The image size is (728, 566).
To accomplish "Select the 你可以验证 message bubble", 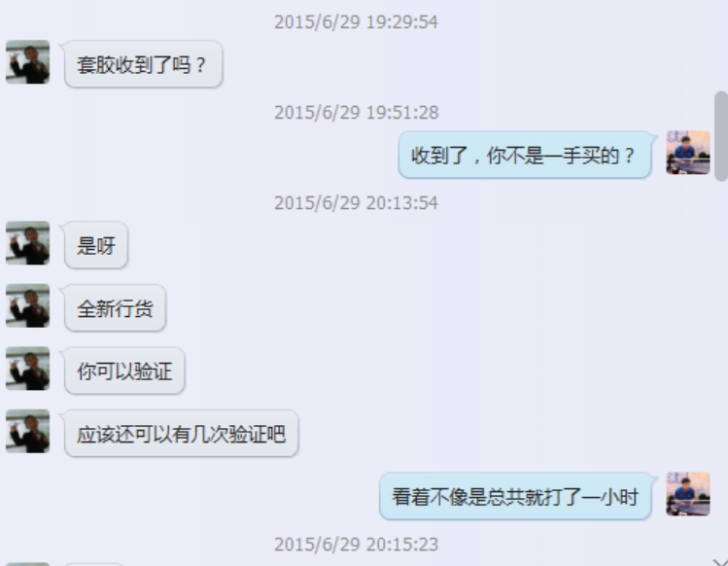I will coord(124,371).
